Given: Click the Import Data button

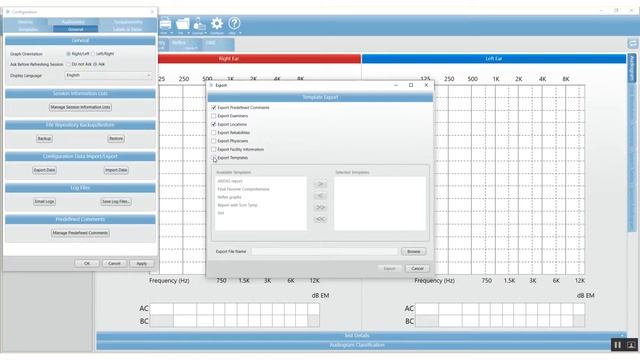Looking at the screenshot, I should [116, 170].
